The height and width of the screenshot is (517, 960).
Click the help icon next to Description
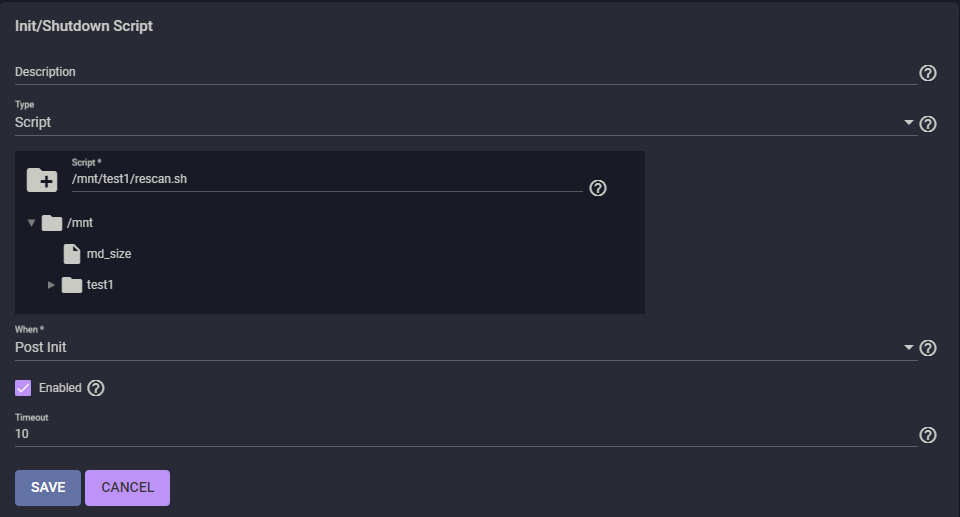[x=928, y=73]
